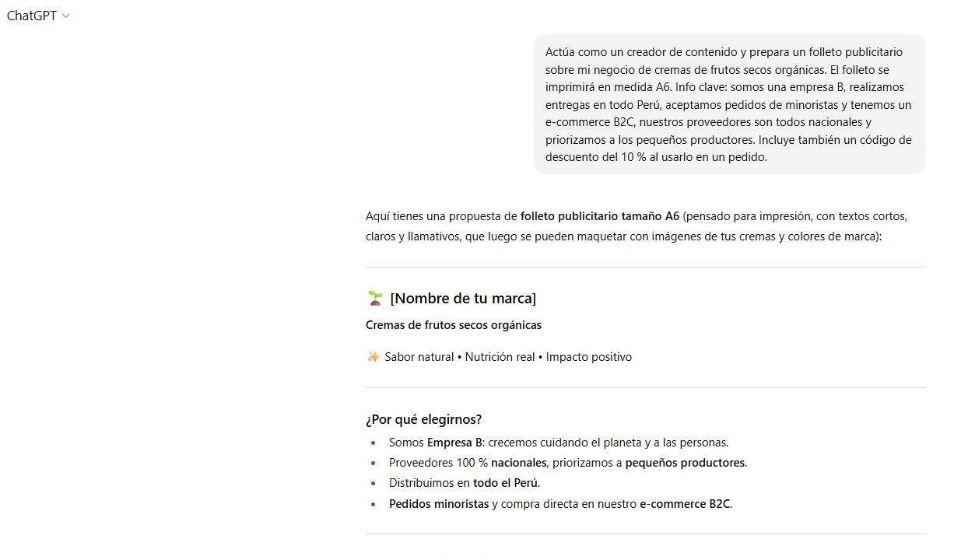Click the [Nombre de tu marca] heading

click(x=463, y=298)
